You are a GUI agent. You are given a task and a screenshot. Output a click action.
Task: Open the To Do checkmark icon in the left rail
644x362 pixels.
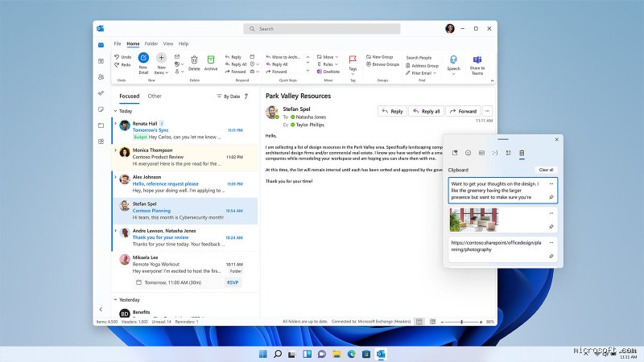click(x=101, y=93)
